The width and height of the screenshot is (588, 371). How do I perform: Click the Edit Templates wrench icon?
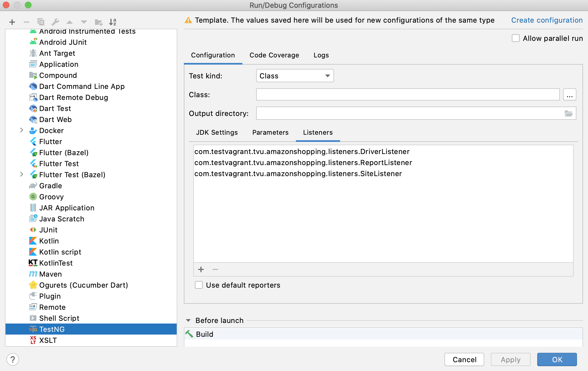click(55, 22)
